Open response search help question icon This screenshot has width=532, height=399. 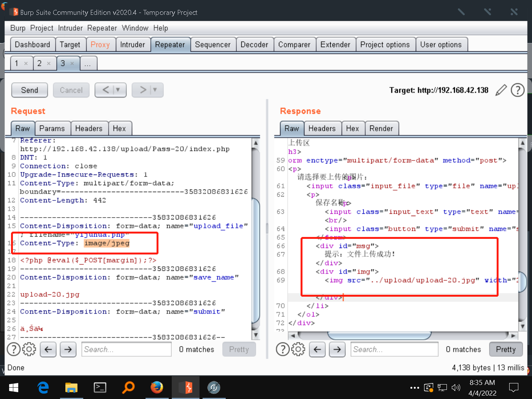283,349
